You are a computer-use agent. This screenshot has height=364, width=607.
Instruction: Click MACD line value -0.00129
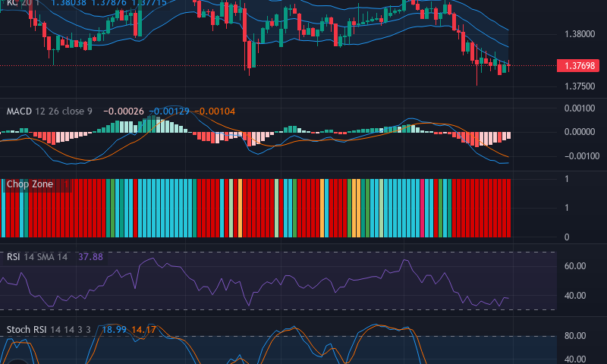coord(169,111)
